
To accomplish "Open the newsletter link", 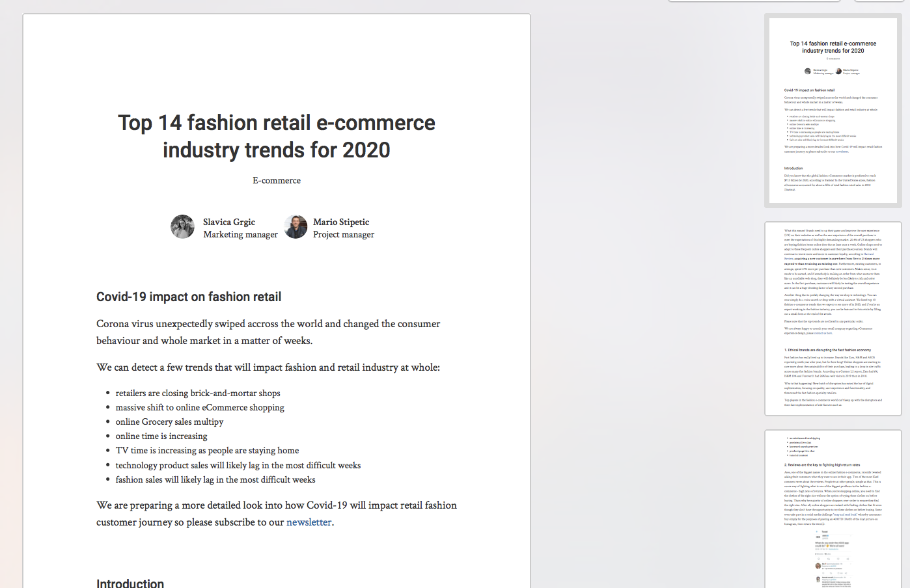I will click(309, 522).
